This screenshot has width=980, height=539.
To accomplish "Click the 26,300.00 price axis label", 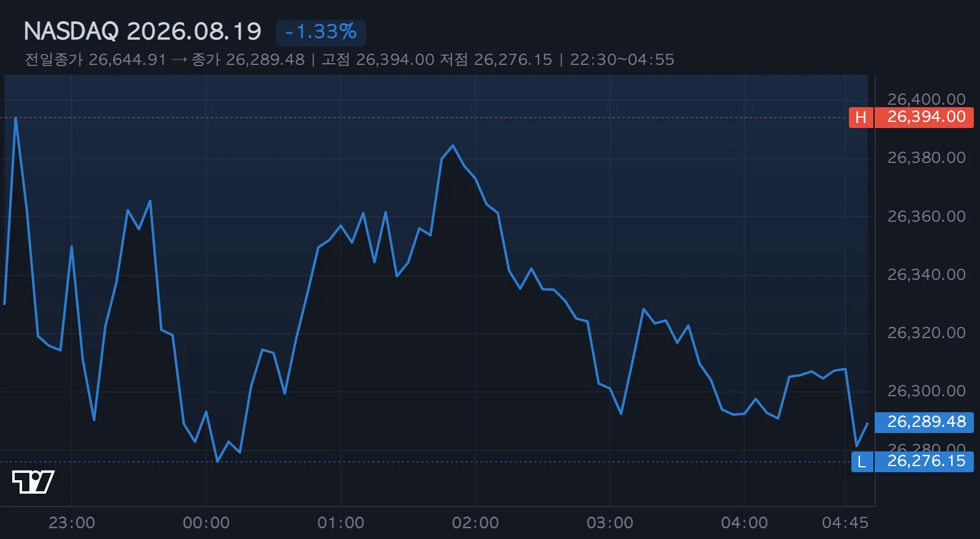I will [x=926, y=391].
